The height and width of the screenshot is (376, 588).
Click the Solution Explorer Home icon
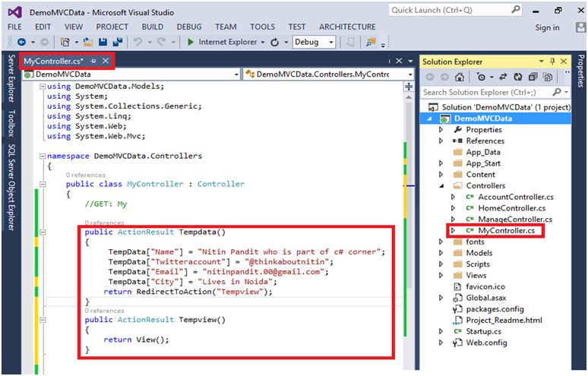(x=459, y=77)
